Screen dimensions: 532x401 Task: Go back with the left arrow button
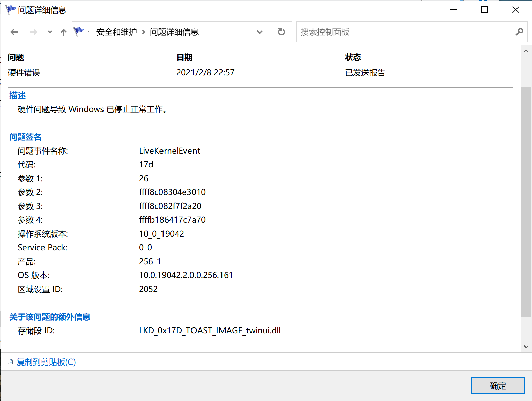(14, 32)
